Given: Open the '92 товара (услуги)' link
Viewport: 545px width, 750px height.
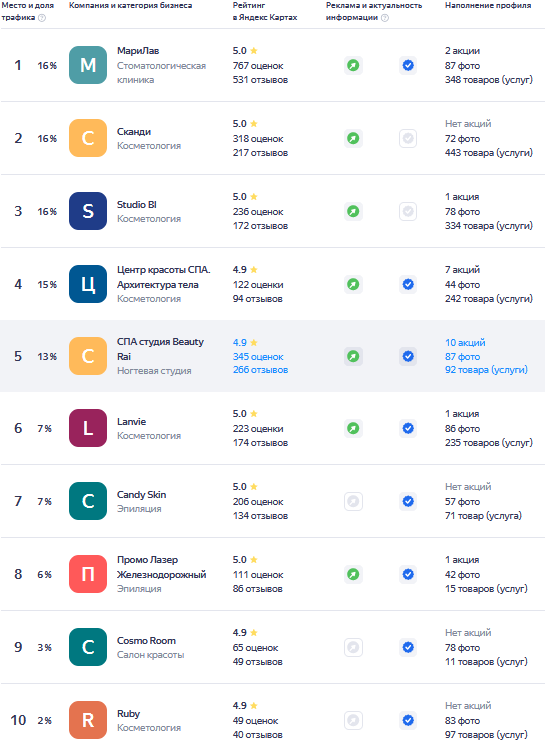Looking at the screenshot, I should point(486,370).
